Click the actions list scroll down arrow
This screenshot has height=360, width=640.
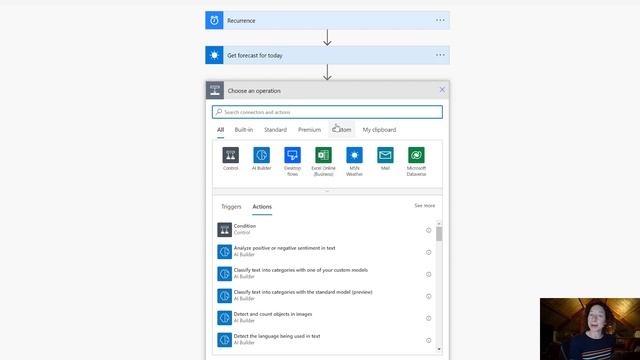[x=439, y=349]
